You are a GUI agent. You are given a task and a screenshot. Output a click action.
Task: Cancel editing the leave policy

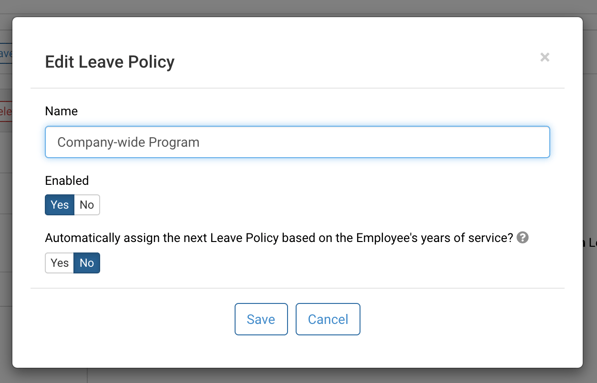click(x=328, y=319)
